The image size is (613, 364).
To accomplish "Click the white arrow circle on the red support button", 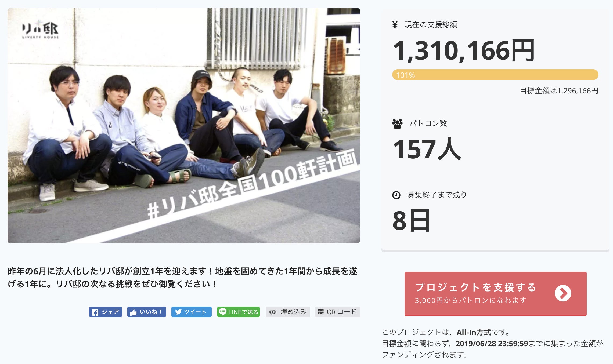I will coord(563,293).
